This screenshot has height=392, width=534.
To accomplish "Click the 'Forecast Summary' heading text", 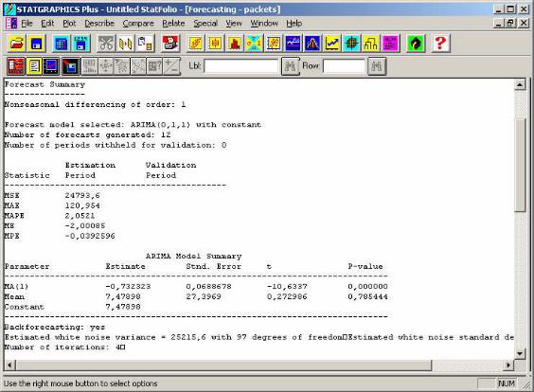I will click(44, 84).
